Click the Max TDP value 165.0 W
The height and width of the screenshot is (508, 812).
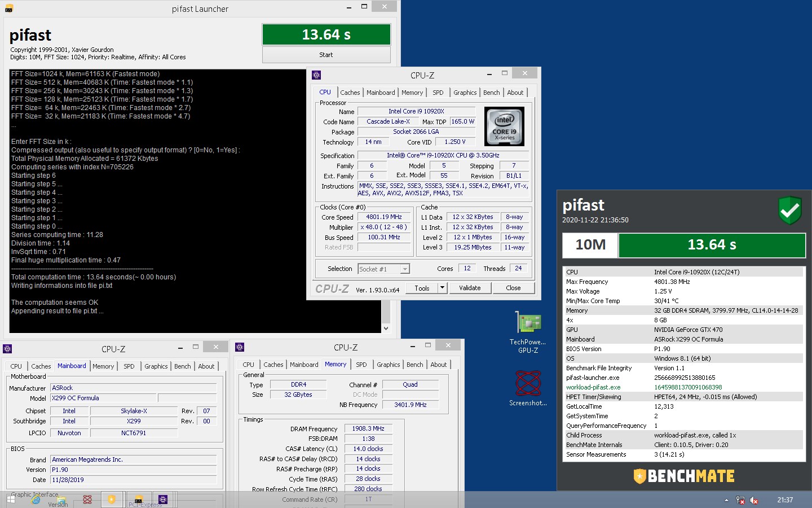[462, 121]
